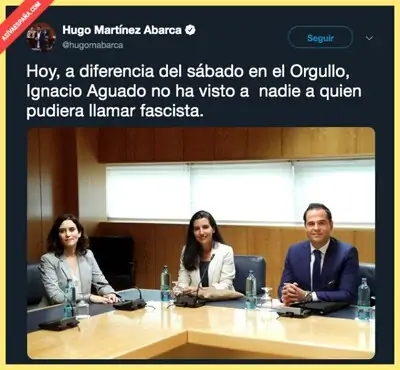Click the woman in white blazer in the photo
The width and height of the screenshot is (400, 370).
click(206, 253)
